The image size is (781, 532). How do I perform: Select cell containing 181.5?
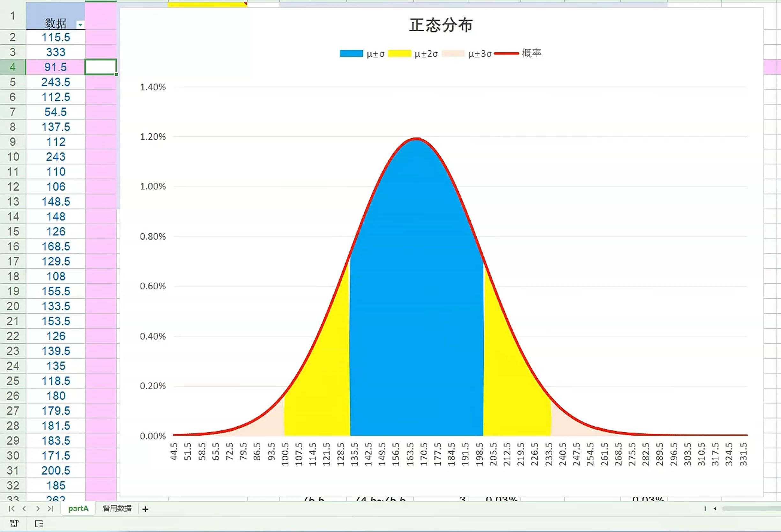pos(56,426)
